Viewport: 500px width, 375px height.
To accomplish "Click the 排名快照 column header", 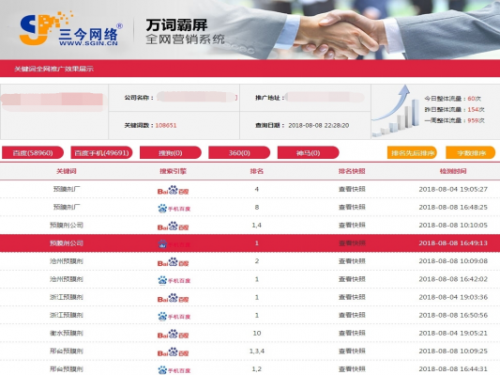I will (352, 171).
